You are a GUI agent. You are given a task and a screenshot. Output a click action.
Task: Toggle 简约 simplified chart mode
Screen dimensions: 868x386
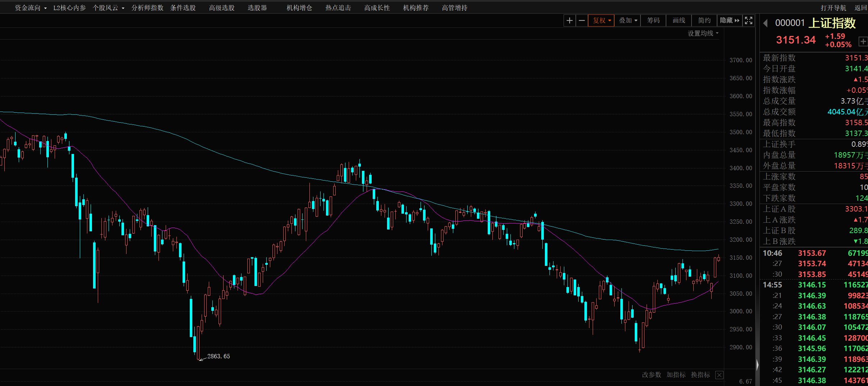pyautogui.click(x=704, y=21)
